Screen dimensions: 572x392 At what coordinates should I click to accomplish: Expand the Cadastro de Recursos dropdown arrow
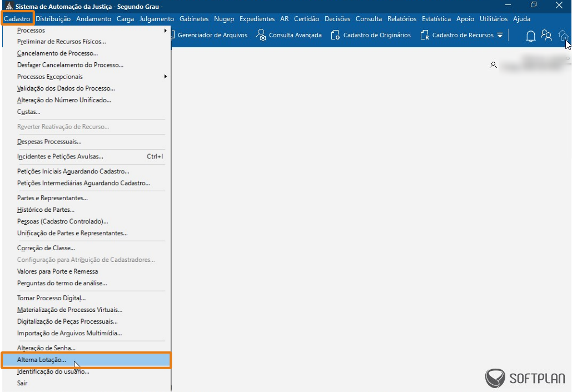[500, 35]
